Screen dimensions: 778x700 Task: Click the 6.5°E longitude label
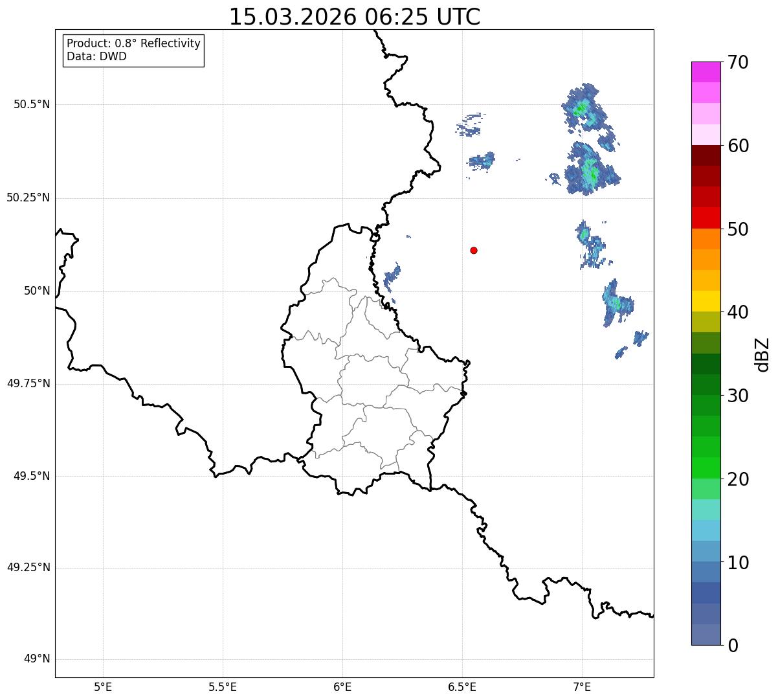[462, 687]
